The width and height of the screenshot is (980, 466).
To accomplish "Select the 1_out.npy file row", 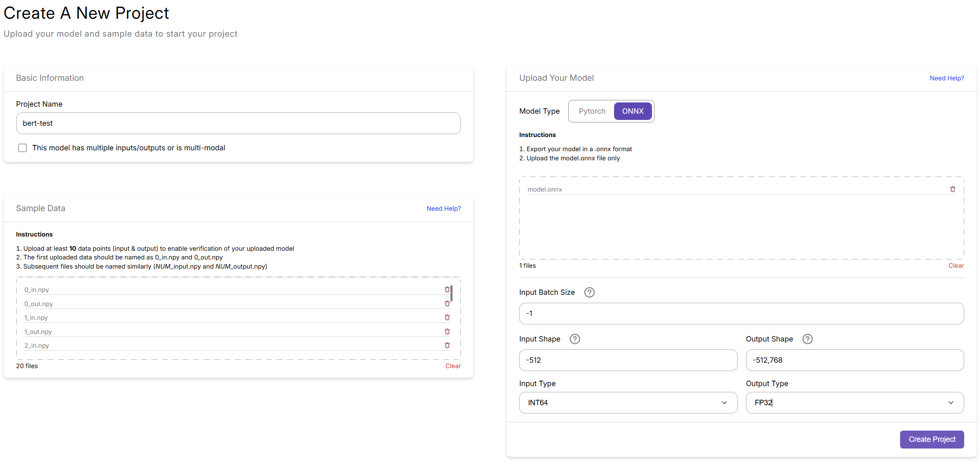I will point(237,331).
